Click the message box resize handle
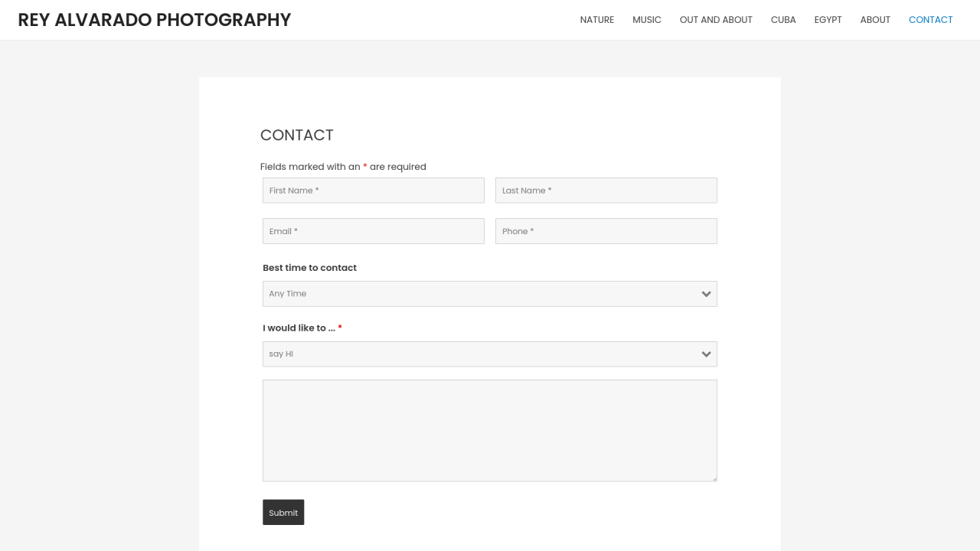The image size is (980, 551). 714,479
